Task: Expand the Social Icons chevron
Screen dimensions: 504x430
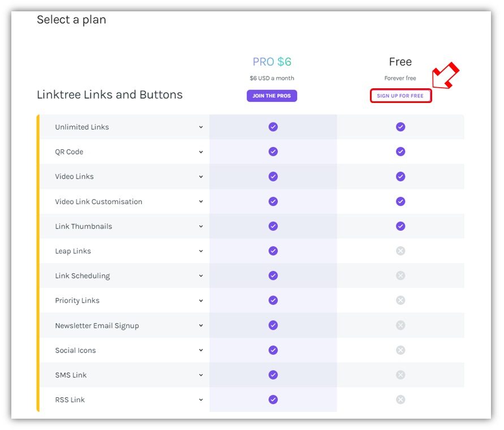Action: [201, 350]
